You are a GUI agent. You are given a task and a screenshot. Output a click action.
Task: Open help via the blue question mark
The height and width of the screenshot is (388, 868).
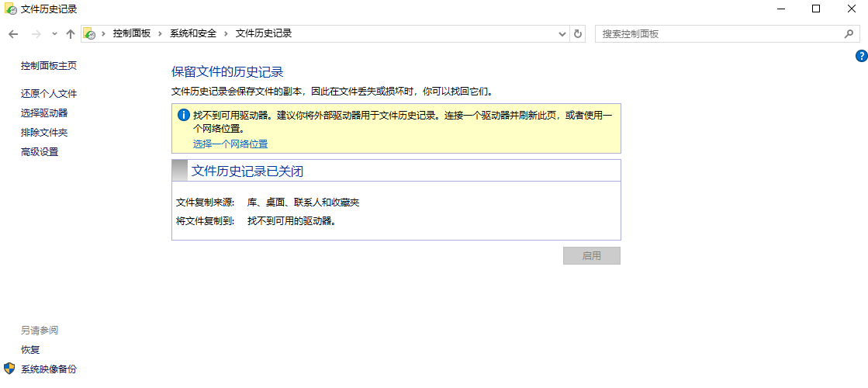tap(861, 56)
